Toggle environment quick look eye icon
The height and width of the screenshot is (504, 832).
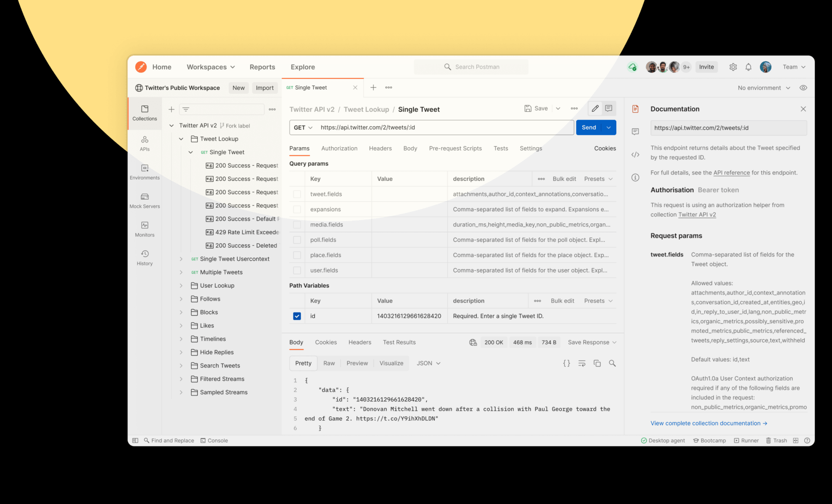803,88
